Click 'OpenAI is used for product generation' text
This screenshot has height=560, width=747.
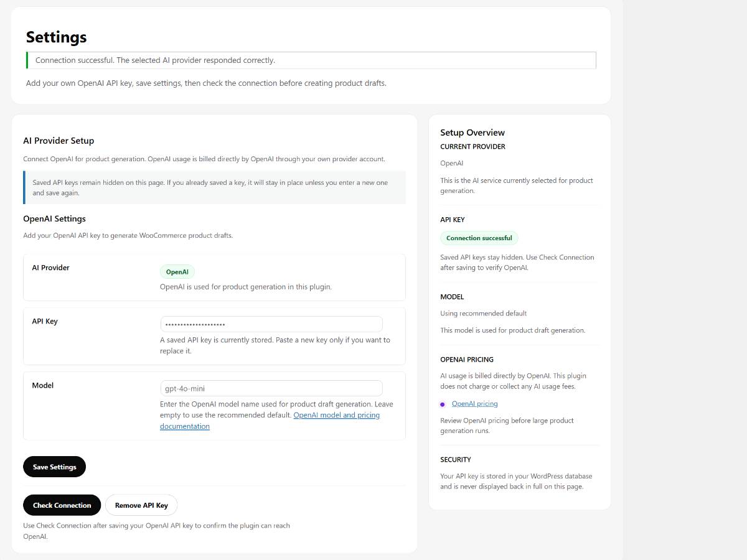point(246,287)
